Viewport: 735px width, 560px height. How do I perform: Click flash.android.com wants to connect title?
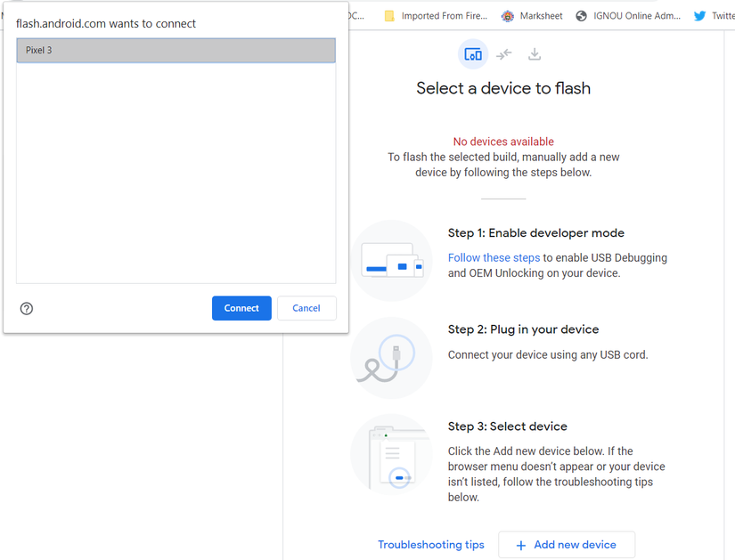(106, 23)
